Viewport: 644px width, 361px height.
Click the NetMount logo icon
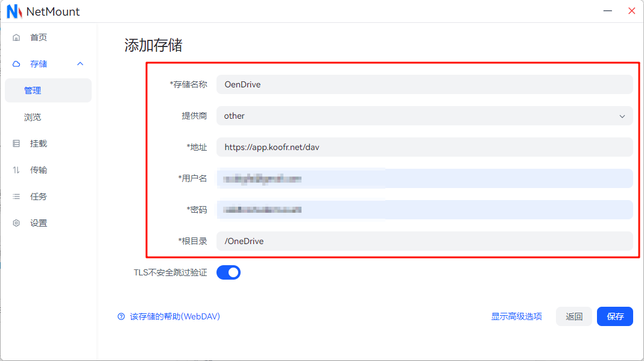coord(14,11)
